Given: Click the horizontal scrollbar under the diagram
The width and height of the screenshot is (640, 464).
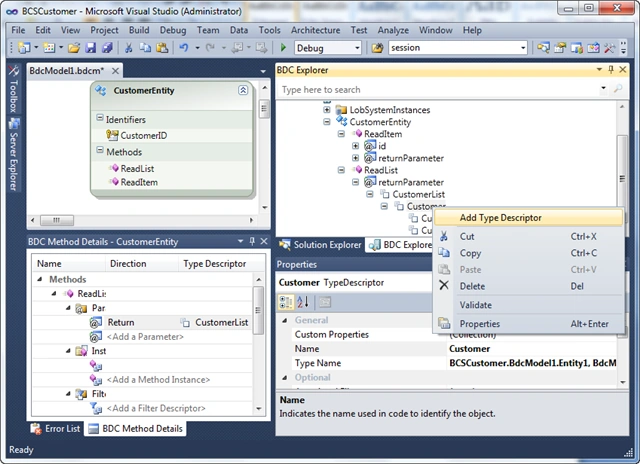Looking at the screenshot, I should 142,220.
